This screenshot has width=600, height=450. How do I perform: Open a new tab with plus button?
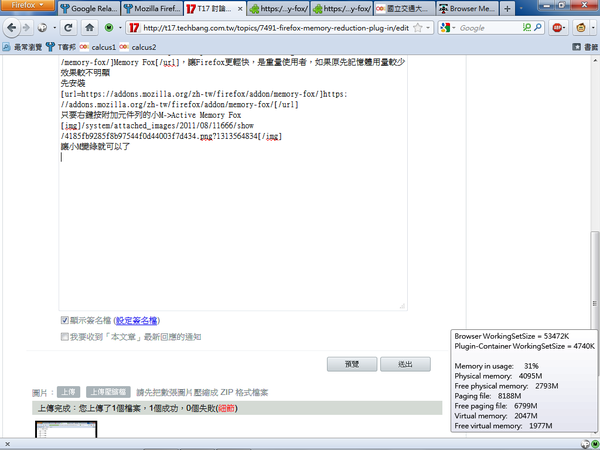pos(507,8)
